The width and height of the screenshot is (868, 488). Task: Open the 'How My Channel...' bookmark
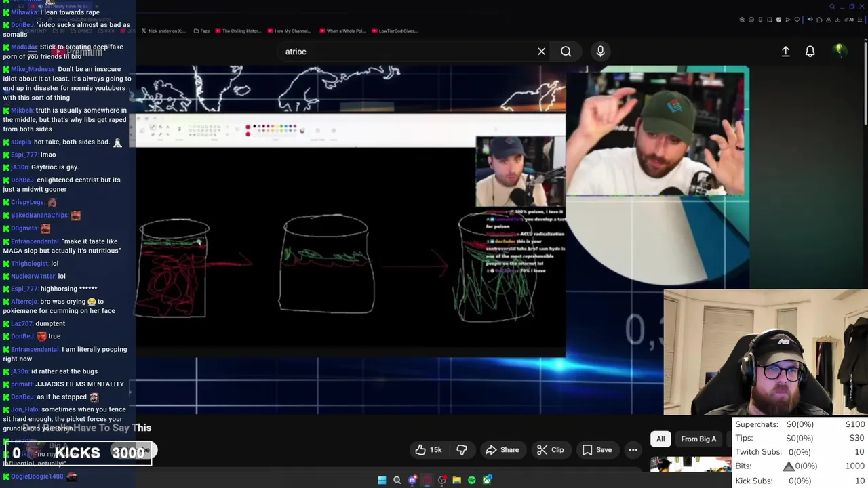(x=290, y=30)
